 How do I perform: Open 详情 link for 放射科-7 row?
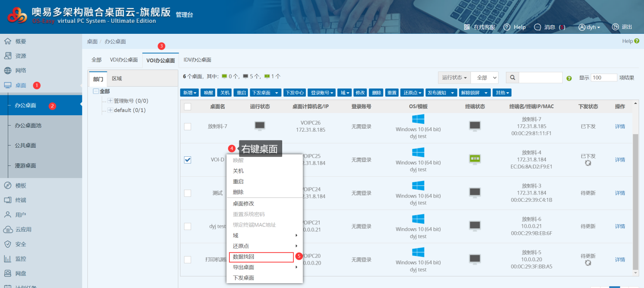pos(620,126)
